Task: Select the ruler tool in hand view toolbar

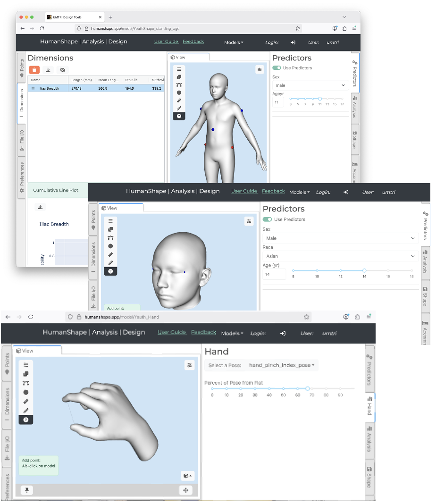Action: point(26,402)
